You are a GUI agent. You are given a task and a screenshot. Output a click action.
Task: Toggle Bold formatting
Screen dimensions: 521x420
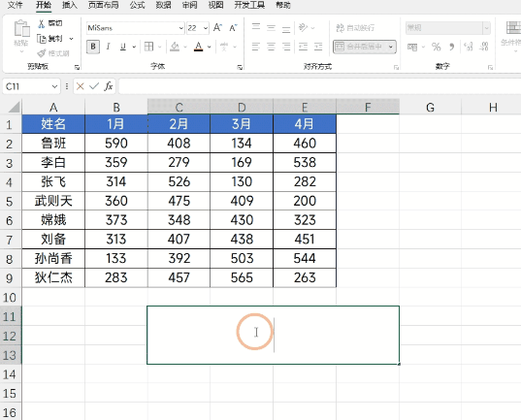coord(93,47)
